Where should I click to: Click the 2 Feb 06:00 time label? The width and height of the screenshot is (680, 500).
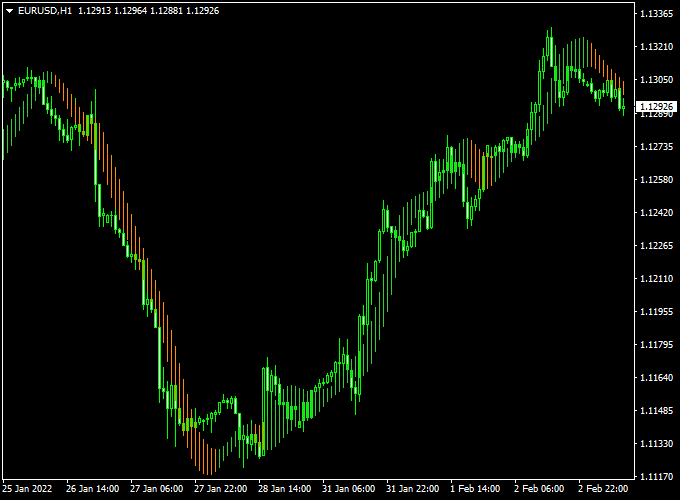tap(539, 489)
